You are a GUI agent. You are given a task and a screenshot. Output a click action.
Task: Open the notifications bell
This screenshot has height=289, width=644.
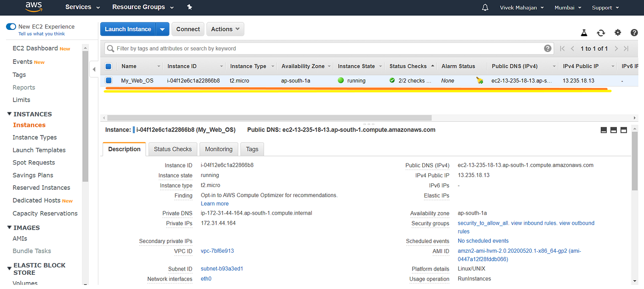click(485, 7)
